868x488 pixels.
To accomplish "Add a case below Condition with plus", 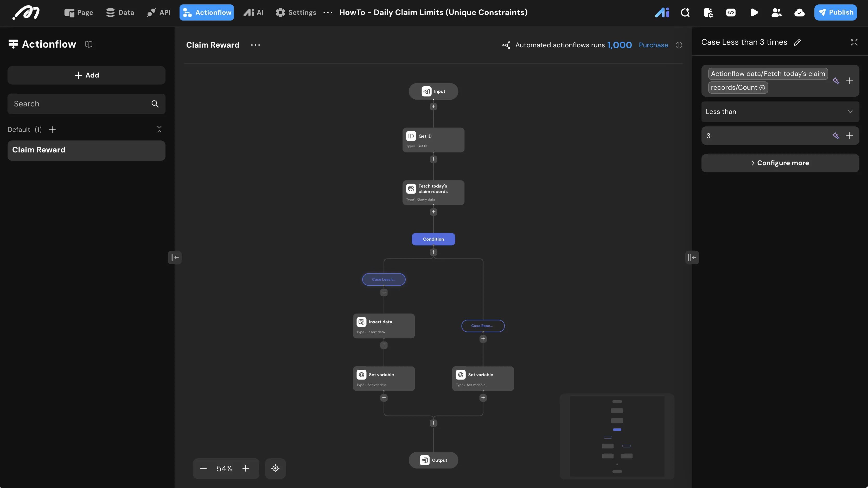I will click(433, 252).
